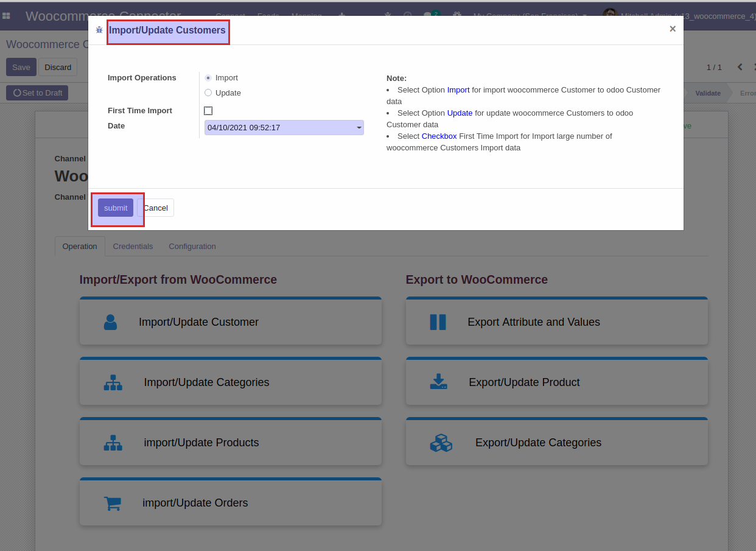Tick the First Time Import checkbox
This screenshot has height=551, width=756.
click(x=208, y=111)
